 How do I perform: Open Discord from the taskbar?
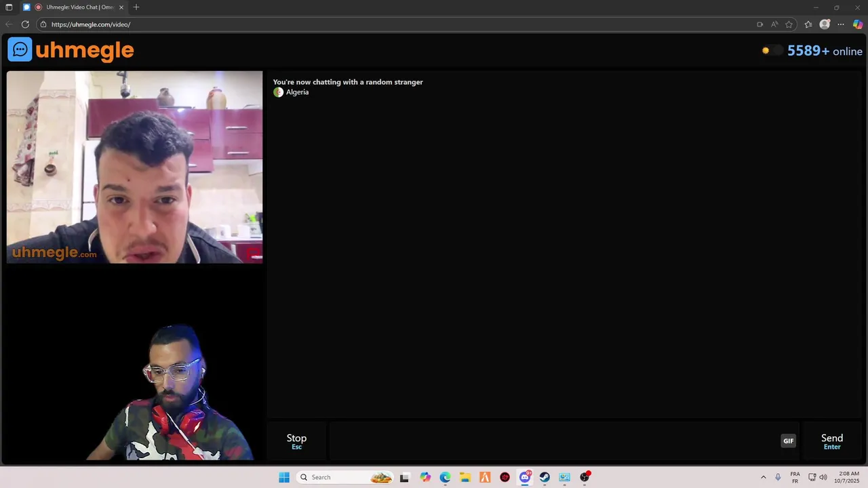point(525,477)
